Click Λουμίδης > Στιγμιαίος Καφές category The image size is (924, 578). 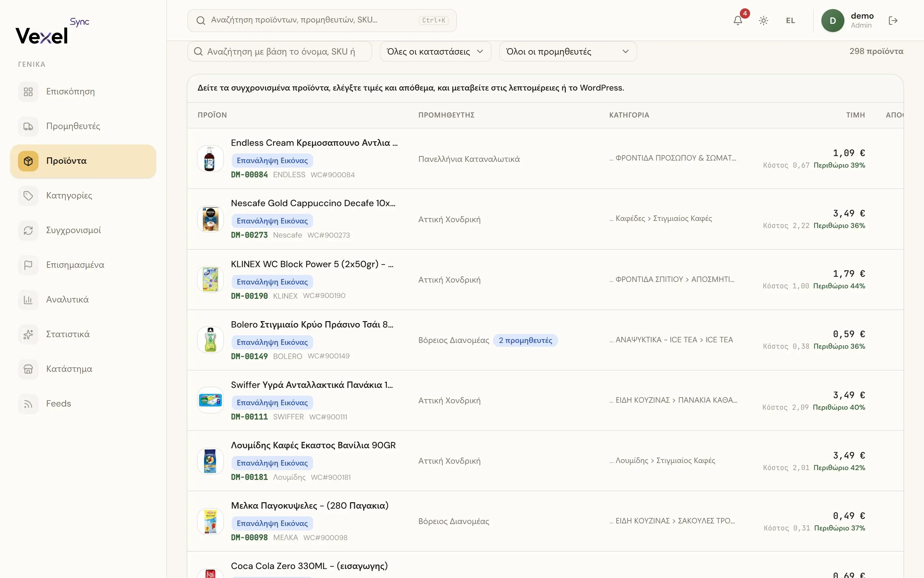pos(665,460)
